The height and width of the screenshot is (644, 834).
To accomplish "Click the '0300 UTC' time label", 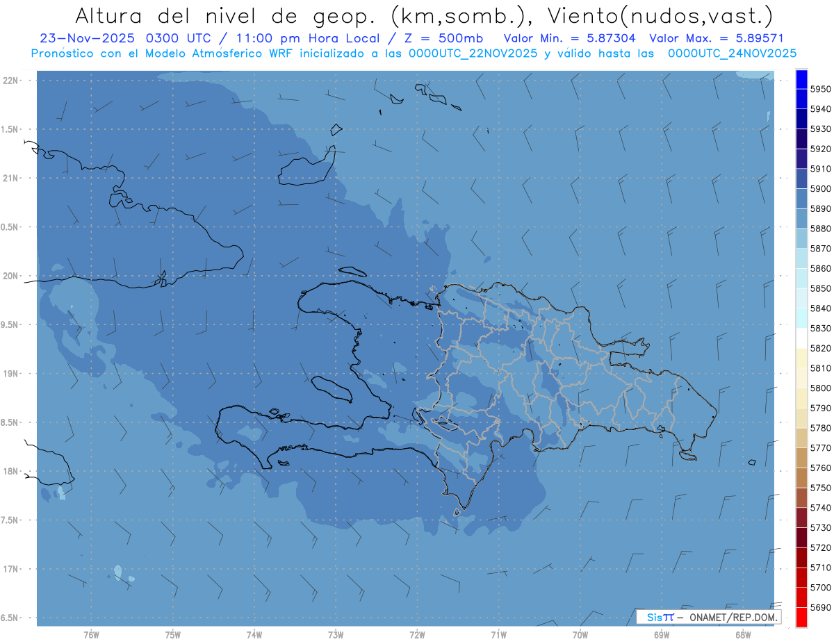I will [x=178, y=39].
